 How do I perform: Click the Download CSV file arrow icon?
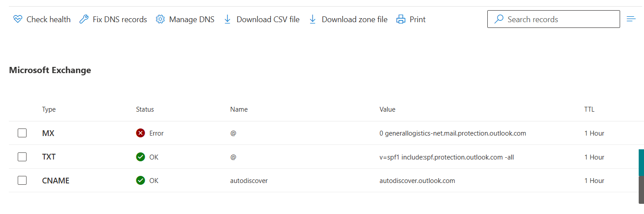pos(228,19)
